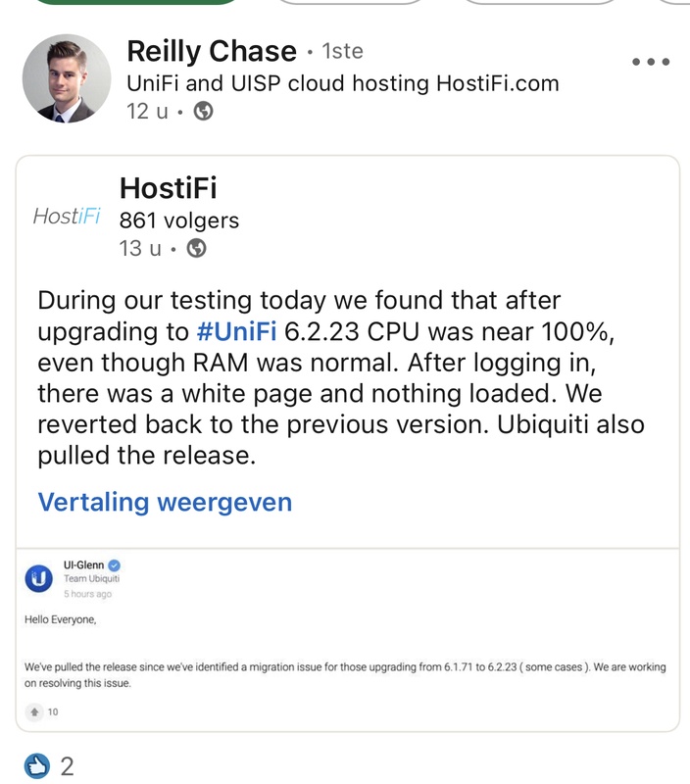This screenshot has height=784, width=690.
Task: Click the "Team Ubiquiti" label
Action: pos(87,579)
